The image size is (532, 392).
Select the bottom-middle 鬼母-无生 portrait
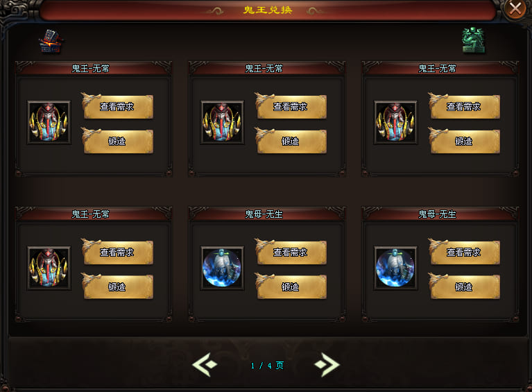coord(222,268)
